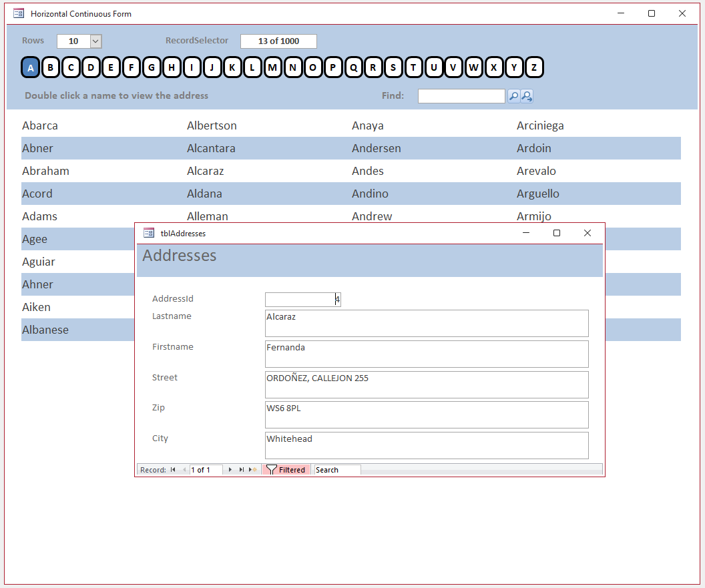
Task: Select the name Anaya
Action: pyautogui.click(x=368, y=125)
